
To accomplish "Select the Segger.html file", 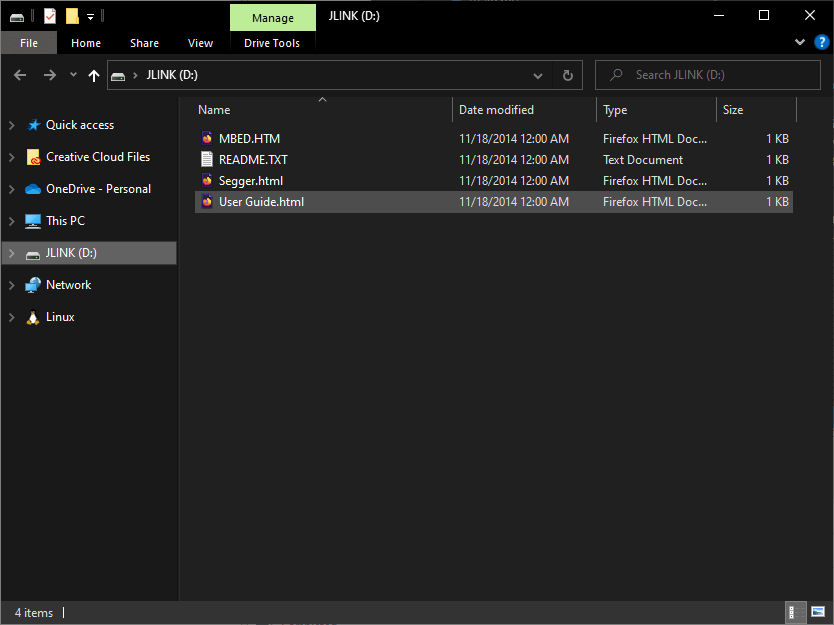I will pos(494,181).
